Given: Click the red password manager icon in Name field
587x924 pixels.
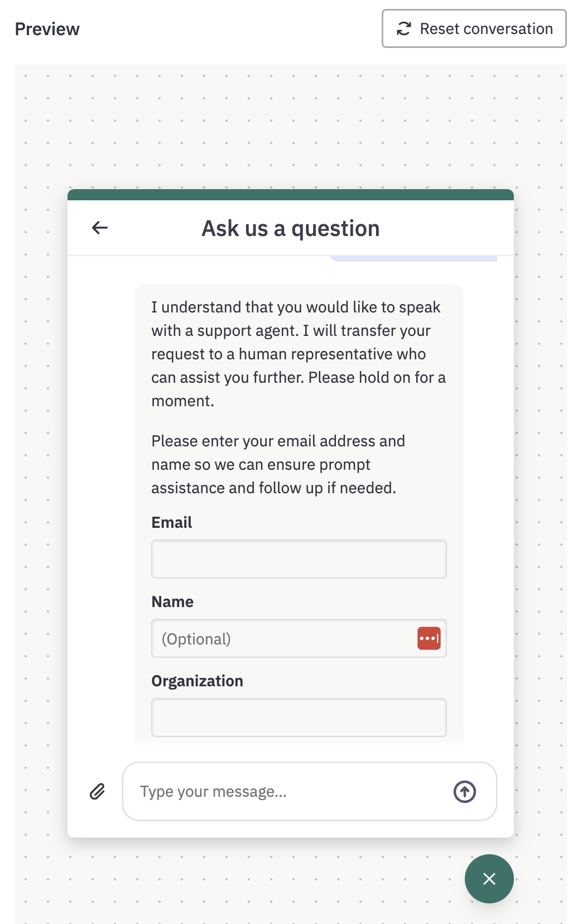Looking at the screenshot, I should click(x=429, y=638).
